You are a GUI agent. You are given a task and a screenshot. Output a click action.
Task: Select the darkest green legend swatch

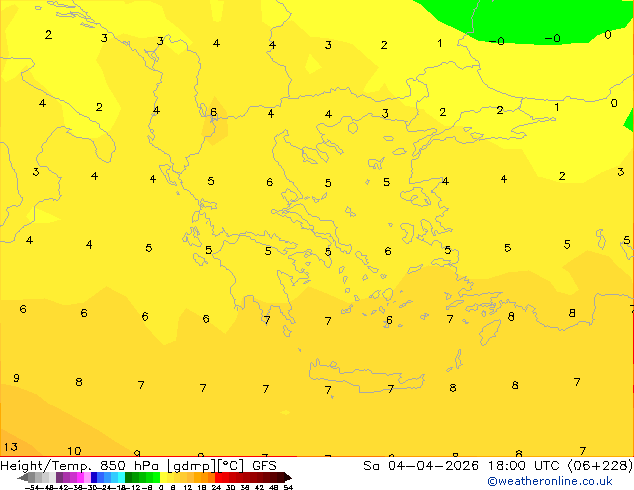coord(129,477)
